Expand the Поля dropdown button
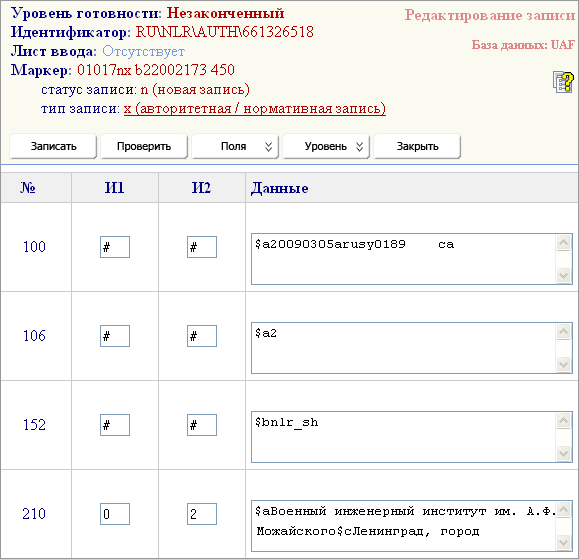579x559 pixels. pyautogui.click(x=235, y=147)
